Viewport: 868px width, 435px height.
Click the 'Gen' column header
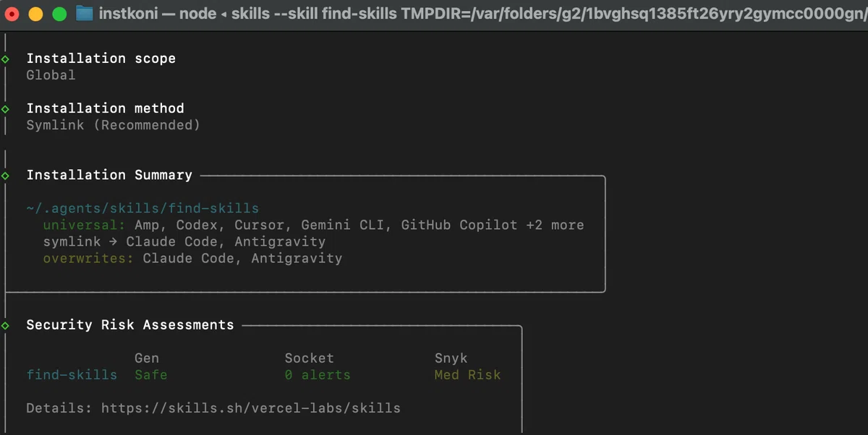[x=147, y=358]
